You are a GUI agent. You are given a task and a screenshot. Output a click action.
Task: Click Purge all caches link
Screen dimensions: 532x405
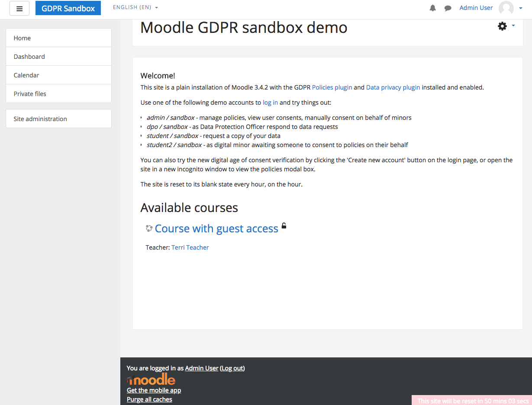(x=149, y=399)
